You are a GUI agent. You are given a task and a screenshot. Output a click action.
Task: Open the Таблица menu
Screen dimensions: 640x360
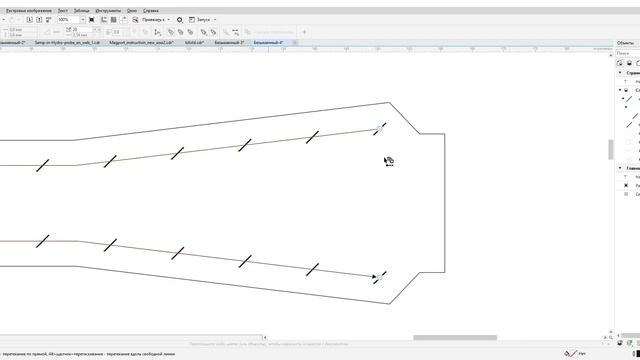click(82, 11)
